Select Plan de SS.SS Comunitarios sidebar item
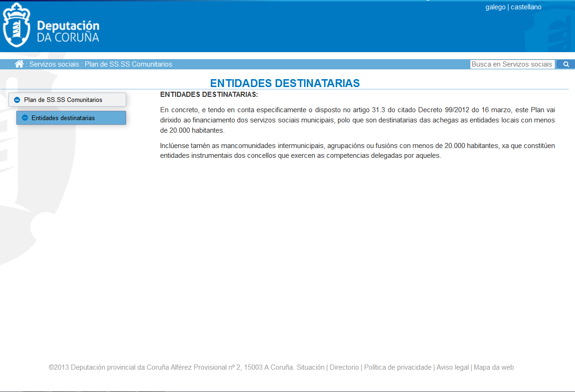Viewport: 575px width, 392px height. click(x=63, y=100)
